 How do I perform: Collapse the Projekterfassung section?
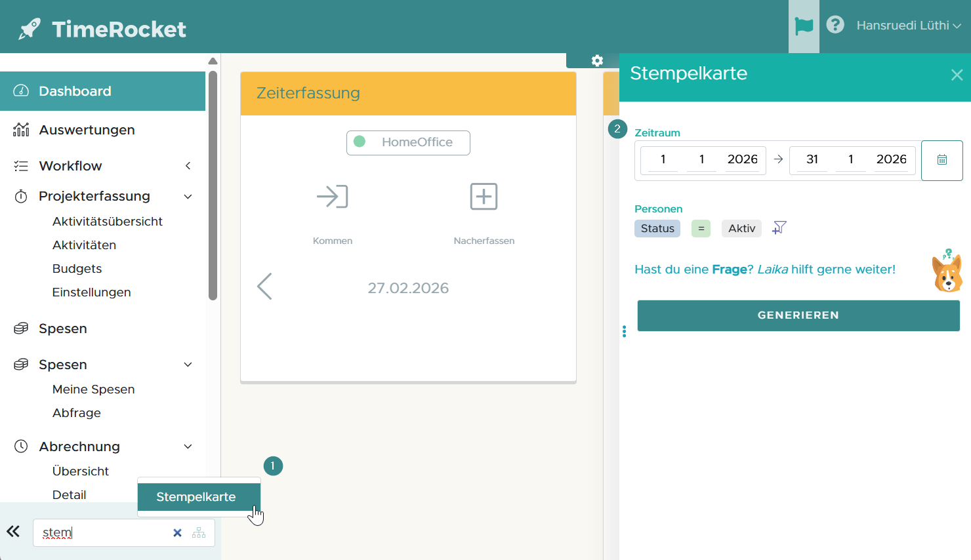(x=188, y=197)
